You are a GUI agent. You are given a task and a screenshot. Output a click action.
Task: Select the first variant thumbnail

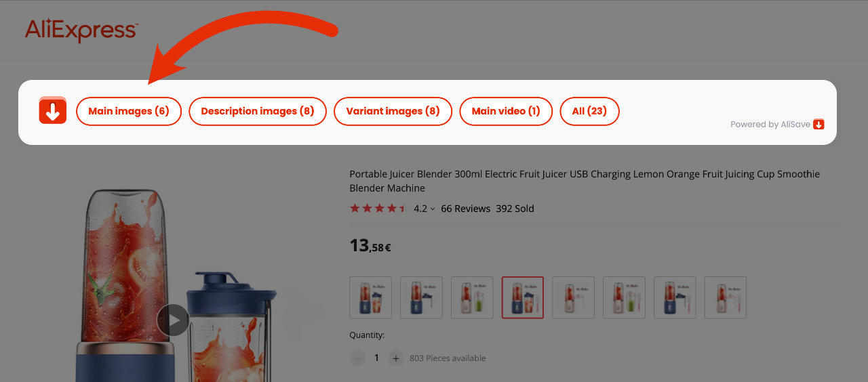[370, 297]
